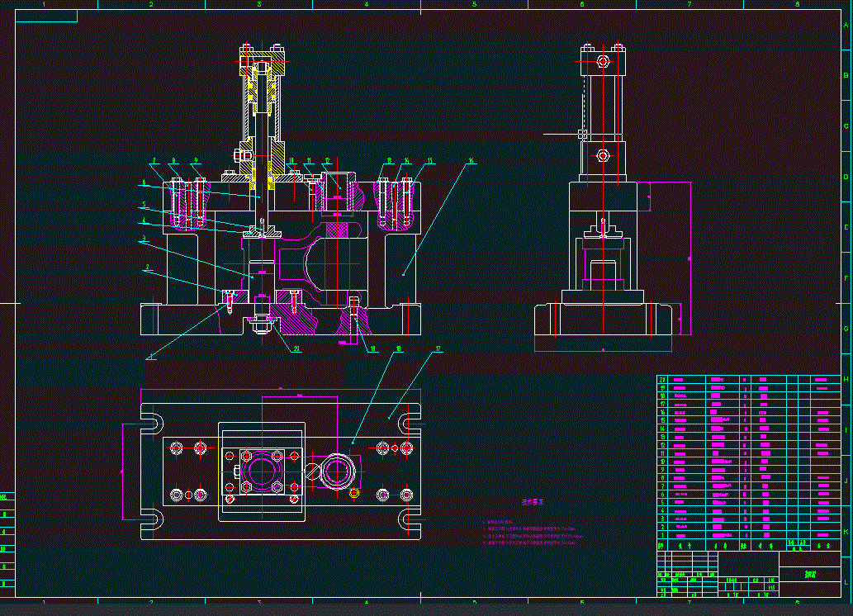Select zone number 2 on top border

click(x=151, y=4)
